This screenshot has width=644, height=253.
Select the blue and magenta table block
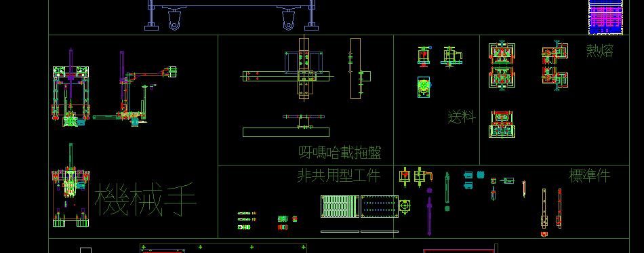[x=605, y=17]
